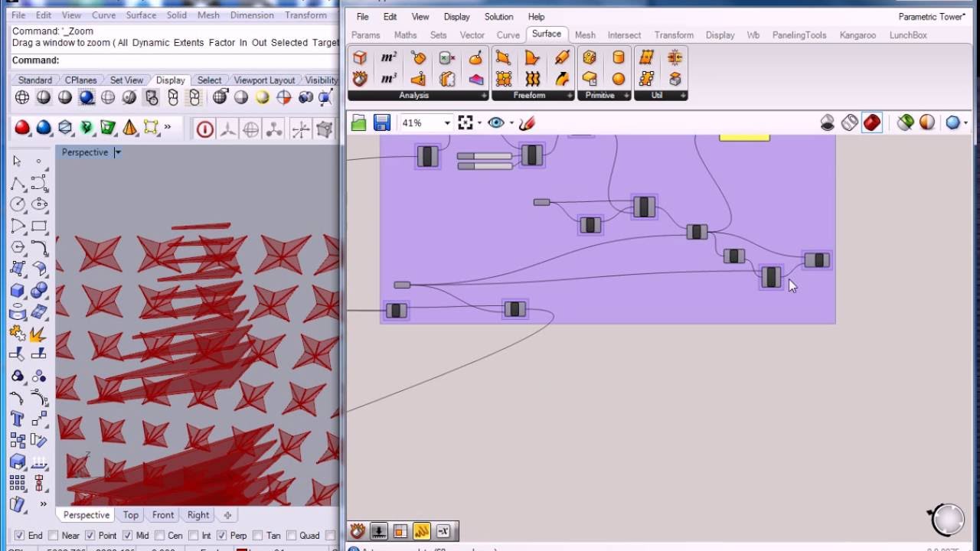
Task: Toggle the Mid osnap checkbox
Action: click(127, 536)
